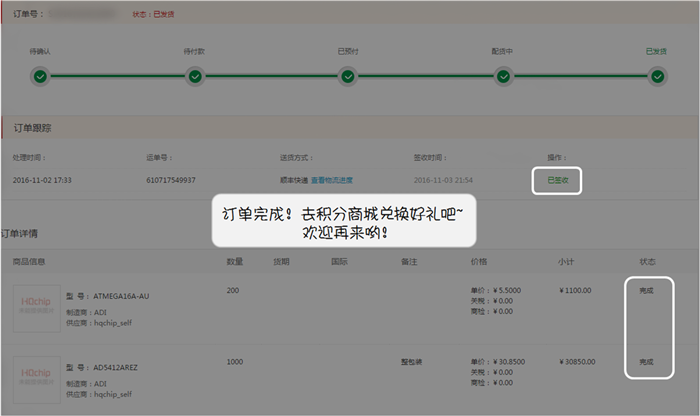The width and height of the screenshot is (700, 416).
Task: Click the highlighted 已签收 button
Action: click(x=557, y=180)
